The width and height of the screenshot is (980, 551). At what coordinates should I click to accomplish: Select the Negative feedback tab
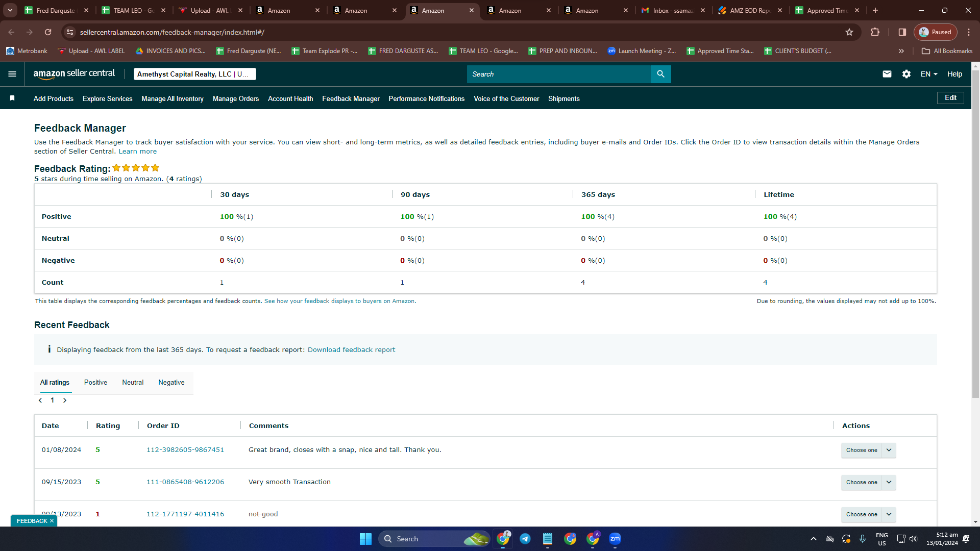pos(171,383)
